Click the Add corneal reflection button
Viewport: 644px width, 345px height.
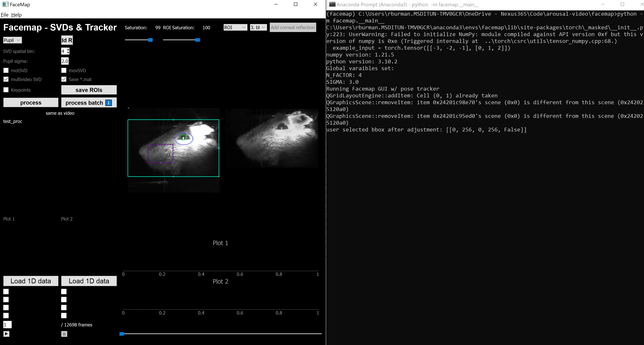(x=293, y=27)
